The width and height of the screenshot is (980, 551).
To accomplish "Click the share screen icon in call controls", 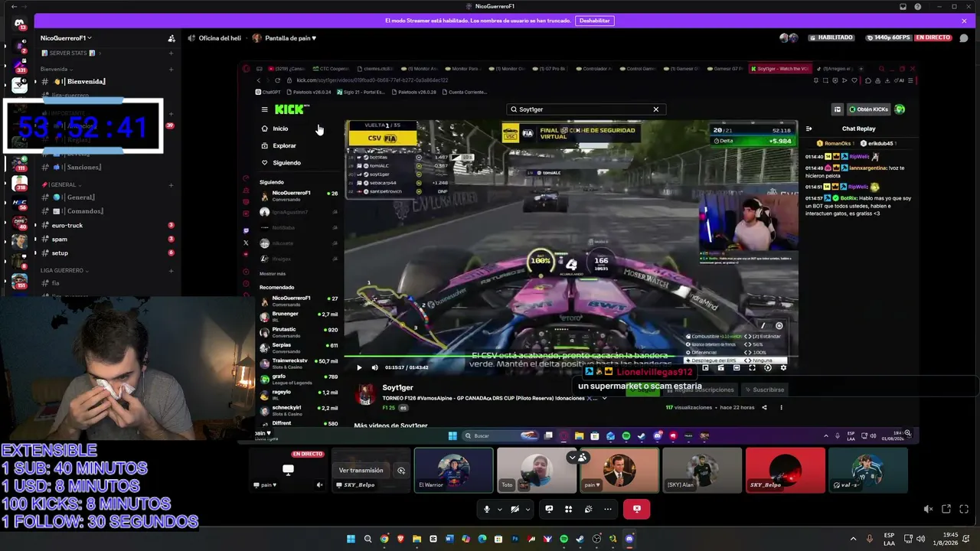I will pyautogui.click(x=549, y=509).
